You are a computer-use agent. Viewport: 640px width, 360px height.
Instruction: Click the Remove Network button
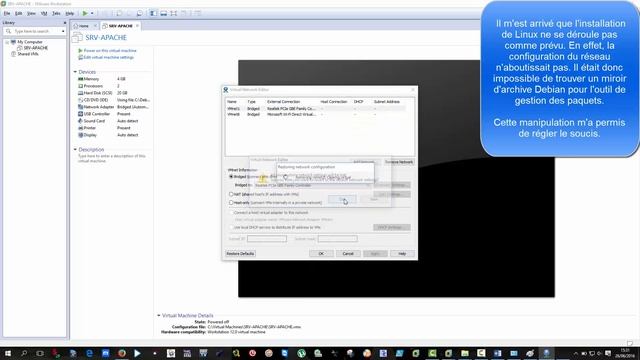tap(399, 162)
